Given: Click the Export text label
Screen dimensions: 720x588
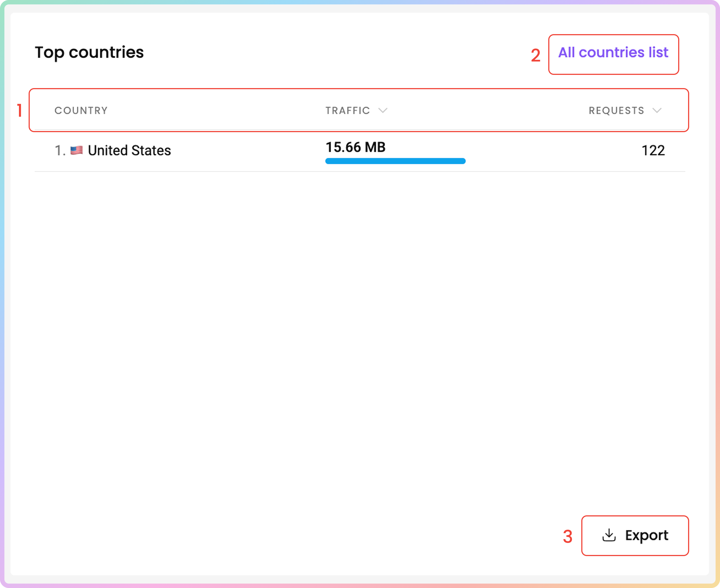Looking at the screenshot, I should click(x=646, y=535).
